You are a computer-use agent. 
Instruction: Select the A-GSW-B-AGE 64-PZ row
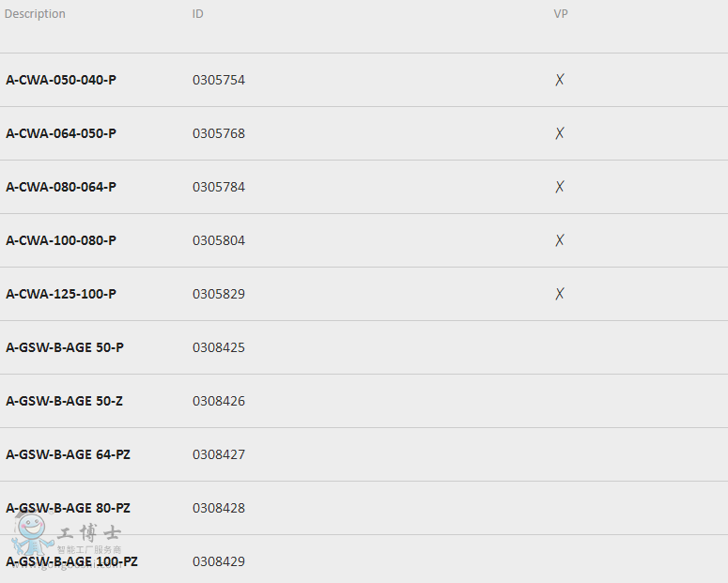[x=364, y=454]
